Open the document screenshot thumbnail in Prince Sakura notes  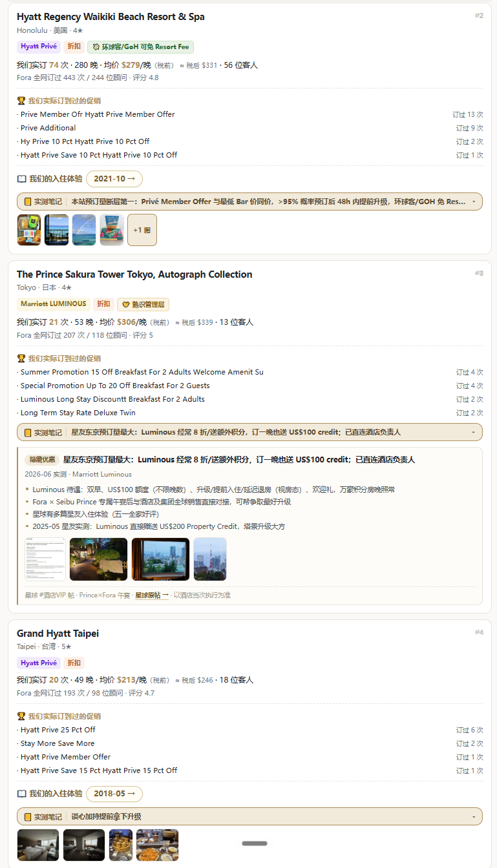click(45, 559)
